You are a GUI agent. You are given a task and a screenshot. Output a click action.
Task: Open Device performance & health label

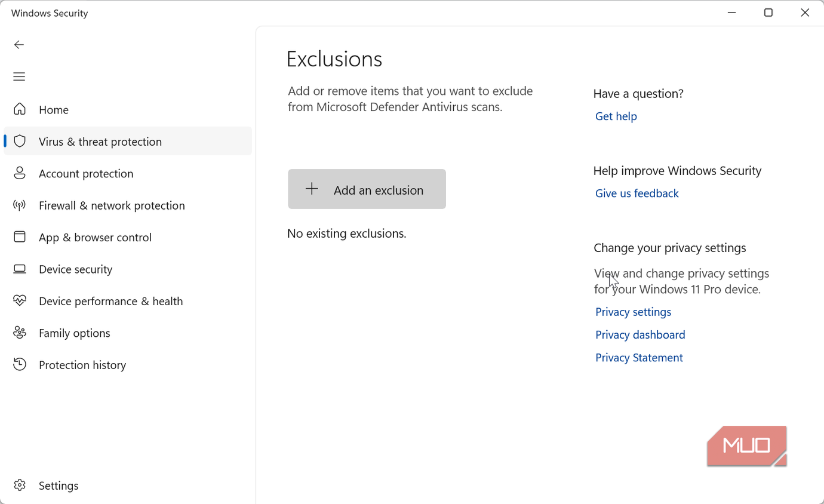click(110, 302)
